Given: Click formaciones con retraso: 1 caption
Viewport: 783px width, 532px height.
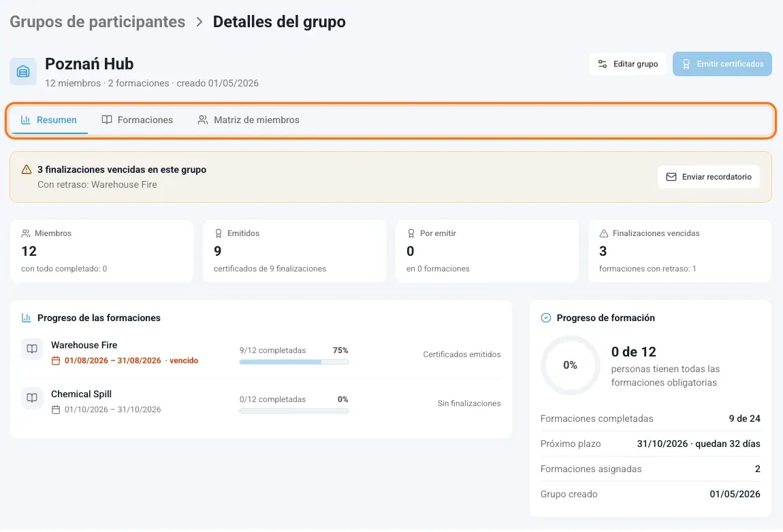Looking at the screenshot, I should [x=648, y=269].
